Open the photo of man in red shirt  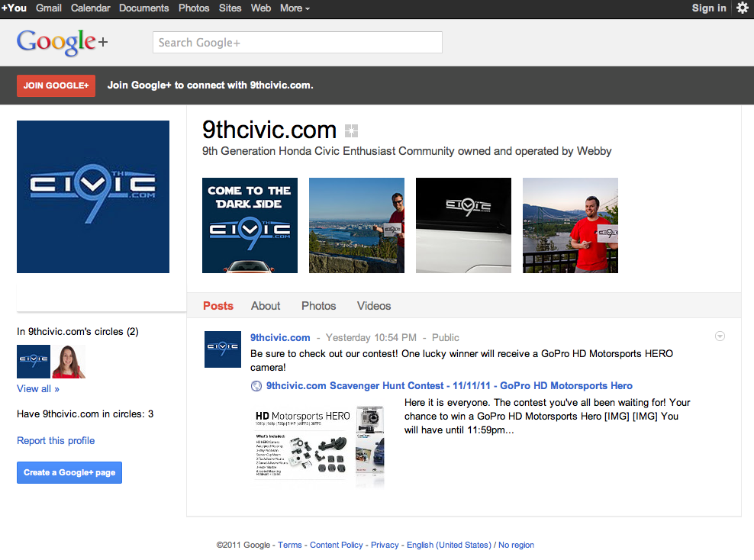click(x=570, y=225)
